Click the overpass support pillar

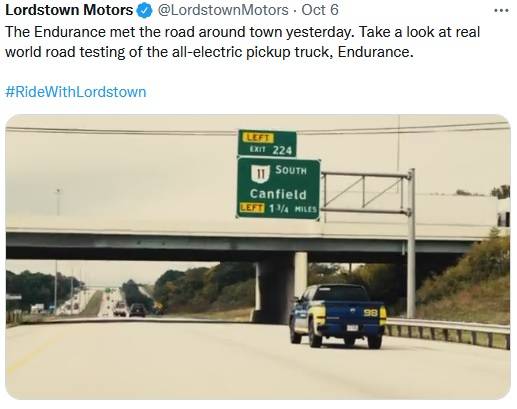[x=301, y=275]
